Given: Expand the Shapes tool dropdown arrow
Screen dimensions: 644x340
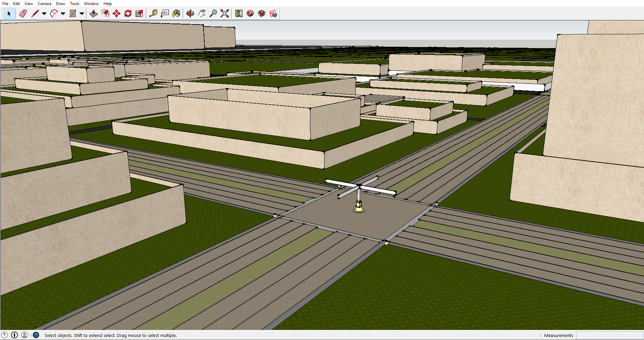Looking at the screenshot, I should (x=82, y=14).
